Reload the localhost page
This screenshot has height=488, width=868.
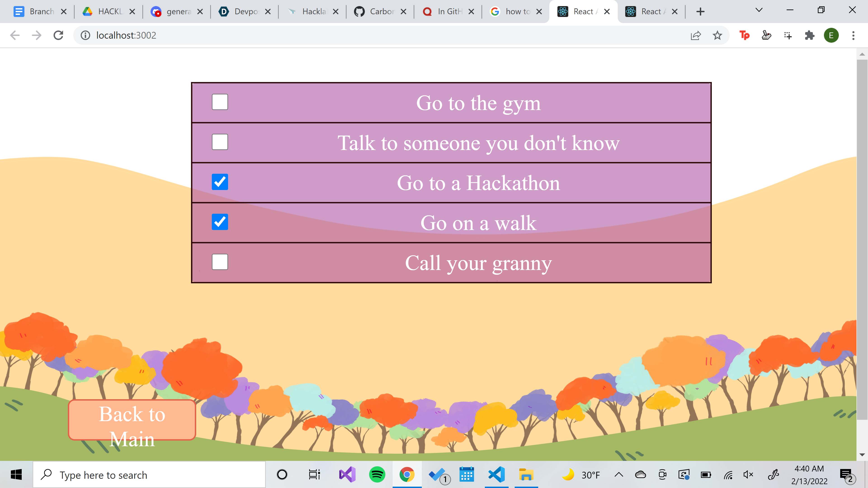[58, 35]
